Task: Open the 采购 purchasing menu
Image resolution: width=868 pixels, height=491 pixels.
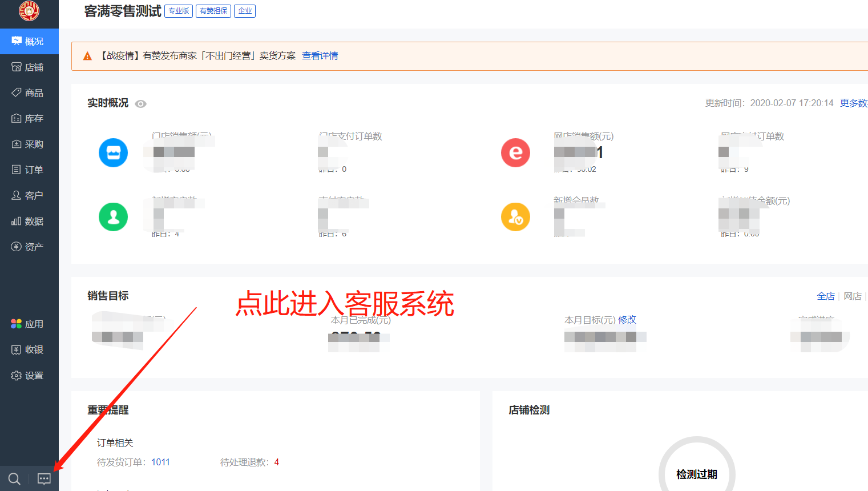Action: (29, 144)
